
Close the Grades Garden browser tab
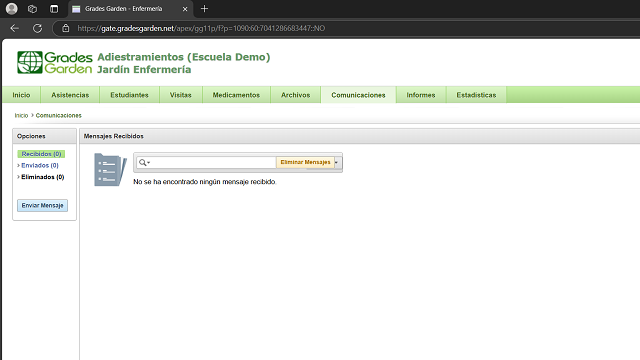tap(185, 9)
